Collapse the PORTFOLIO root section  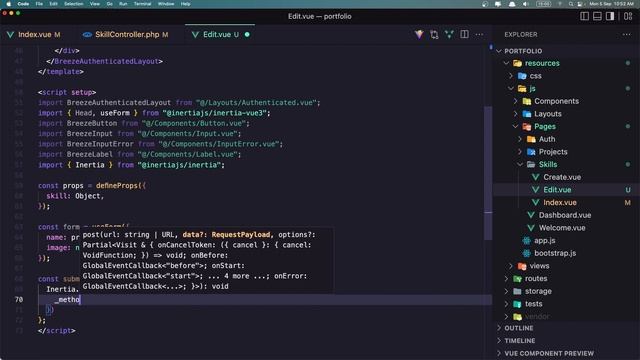499,51
